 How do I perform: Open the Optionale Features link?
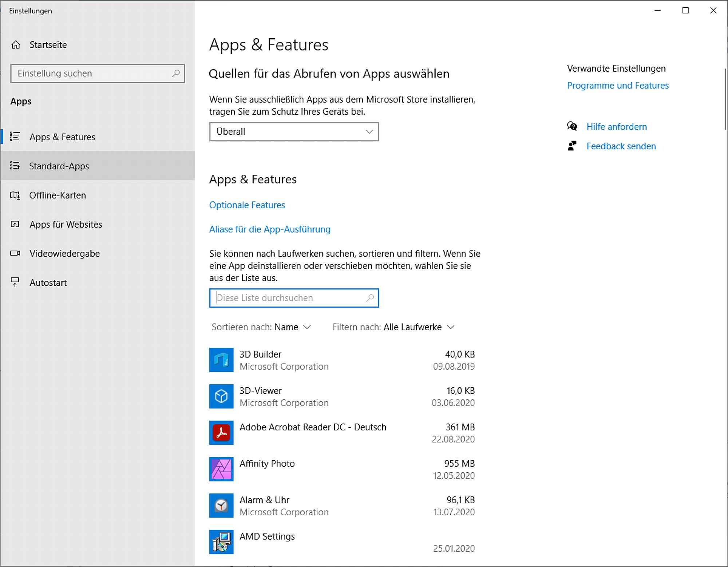247,205
